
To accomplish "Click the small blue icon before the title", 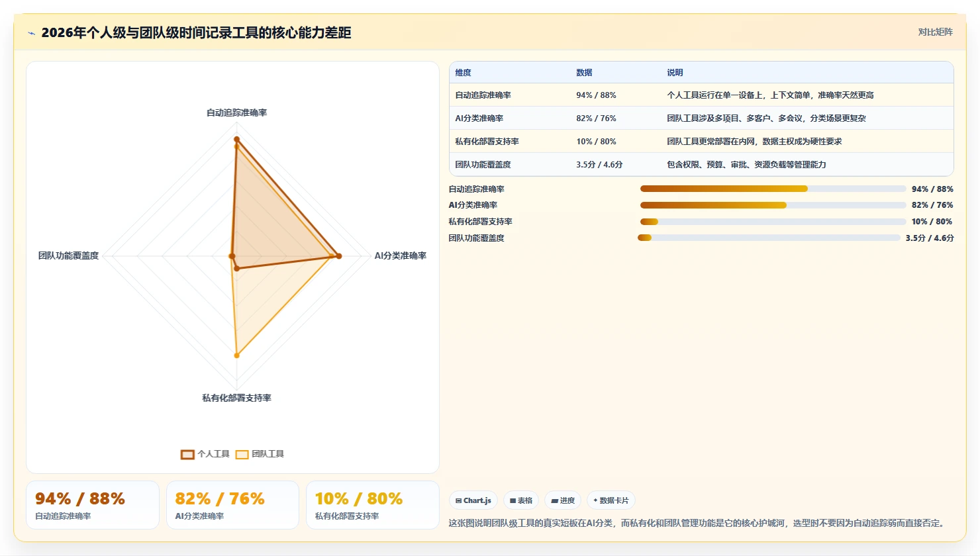I will [x=31, y=33].
